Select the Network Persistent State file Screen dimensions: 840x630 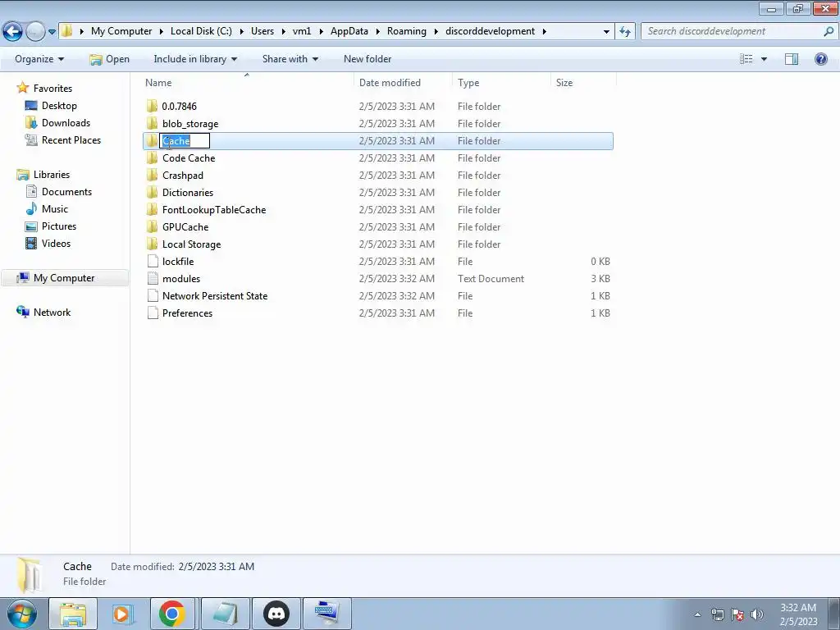(215, 295)
